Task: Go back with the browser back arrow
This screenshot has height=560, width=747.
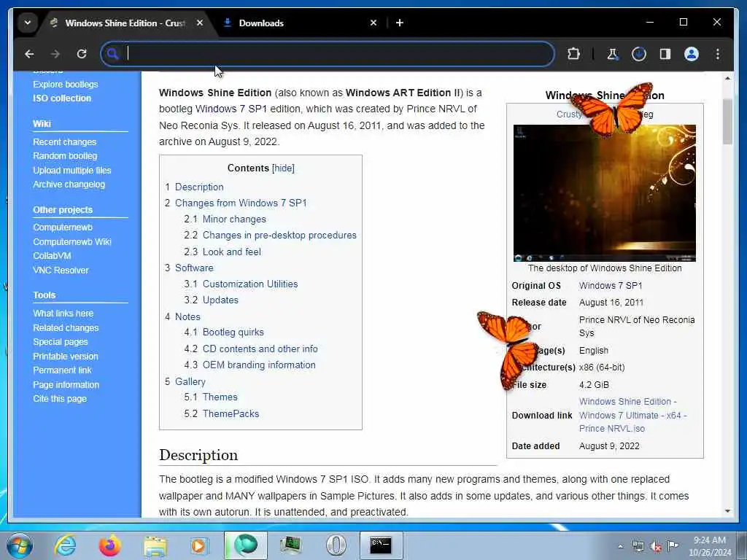Action: [29, 54]
